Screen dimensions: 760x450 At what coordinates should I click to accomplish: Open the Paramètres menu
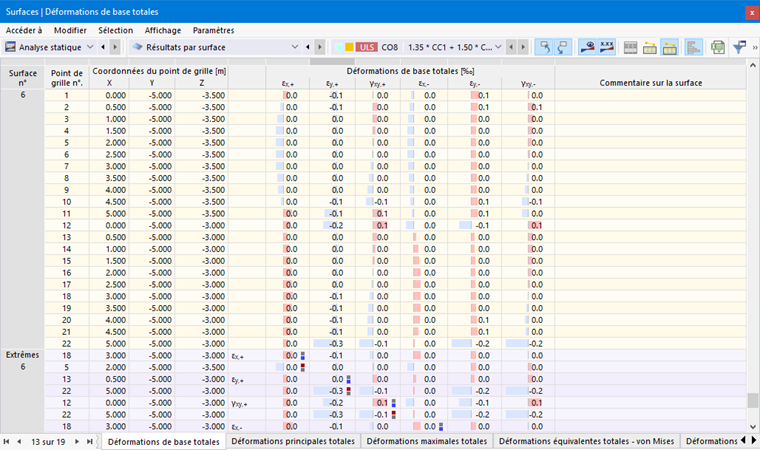pos(213,30)
